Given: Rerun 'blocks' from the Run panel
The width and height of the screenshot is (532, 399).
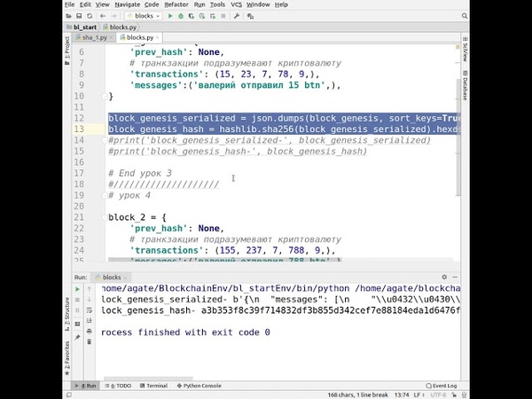Looking at the screenshot, I should click(x=78, y=289).
